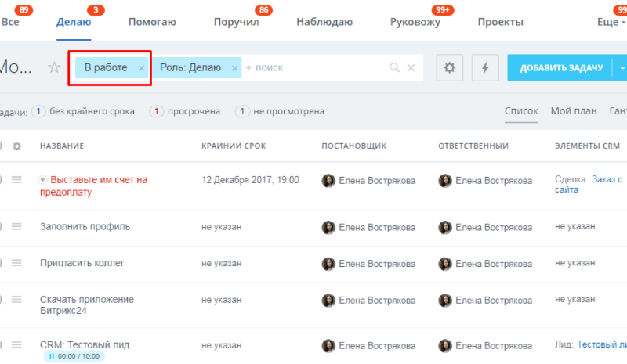Switch to the "Помогаю" tab
The image size is (627, 364).
[152, 22]
